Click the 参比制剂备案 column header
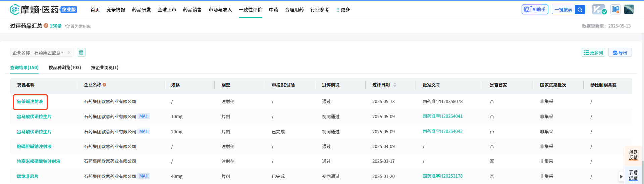The height and width of the screenshot is (184, 644). tap(603, 85)
